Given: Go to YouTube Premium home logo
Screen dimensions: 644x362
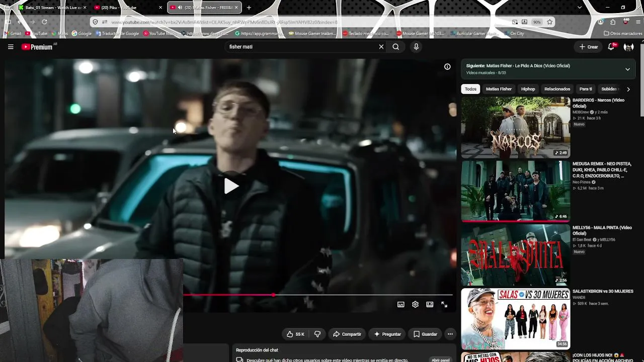Looking at the screenshot, I should point(37,47).
